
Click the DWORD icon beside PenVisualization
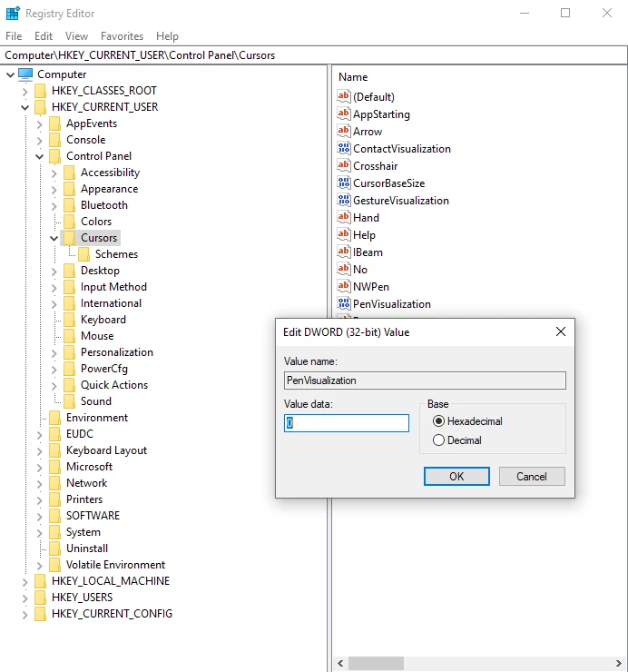click(344, 303)
